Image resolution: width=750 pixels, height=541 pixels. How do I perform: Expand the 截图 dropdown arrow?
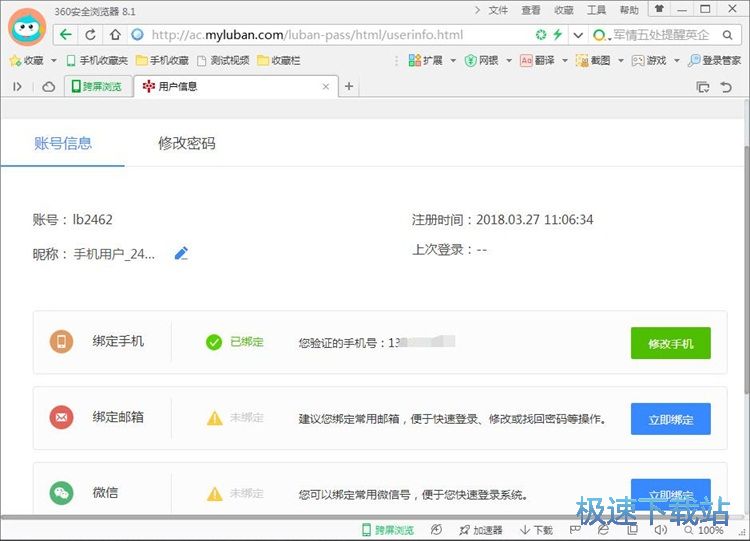(621, 61)
